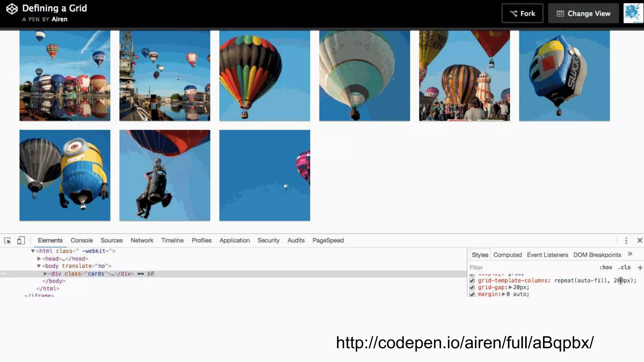Expand the margin shorthand triangle

pyautogui.click(x=503, y=294)
